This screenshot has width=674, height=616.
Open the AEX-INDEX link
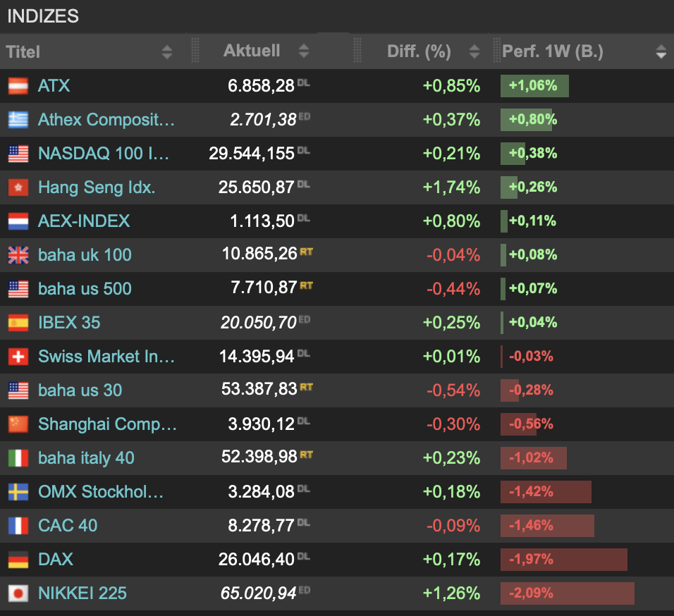(x=84, y=221)
